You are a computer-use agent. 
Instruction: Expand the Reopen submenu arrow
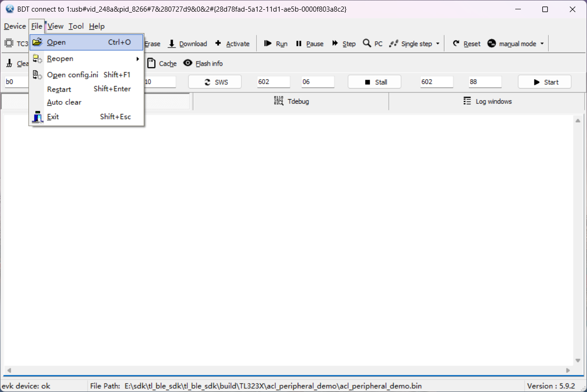pyautogui.click(x=137, y=59)
